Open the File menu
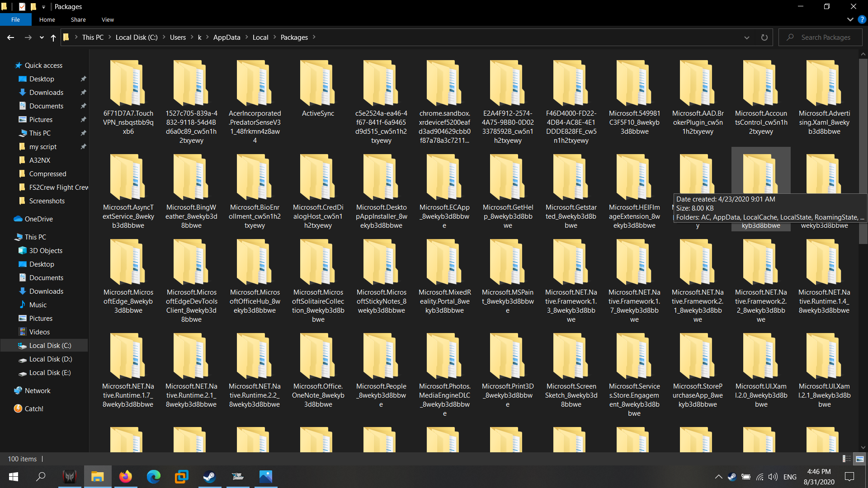Image resolution: width=868 pixels, height=488 pixels. (x=15, y=19)
